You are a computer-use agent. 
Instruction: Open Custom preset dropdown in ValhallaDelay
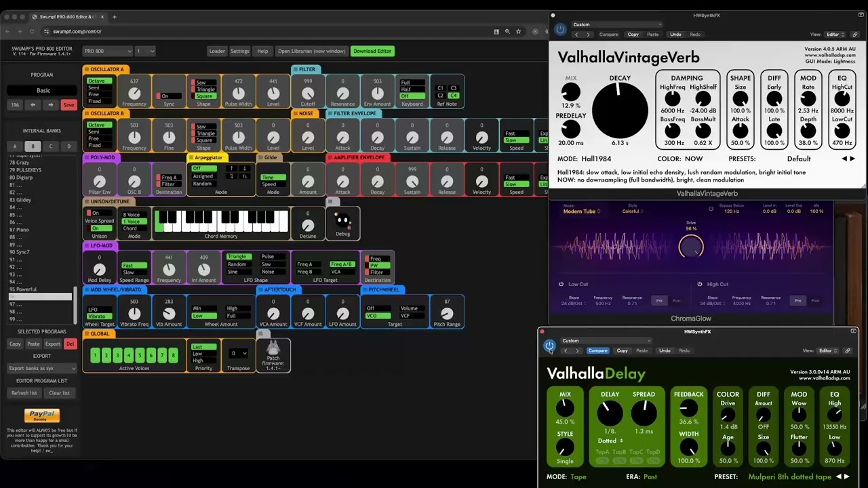606,341
